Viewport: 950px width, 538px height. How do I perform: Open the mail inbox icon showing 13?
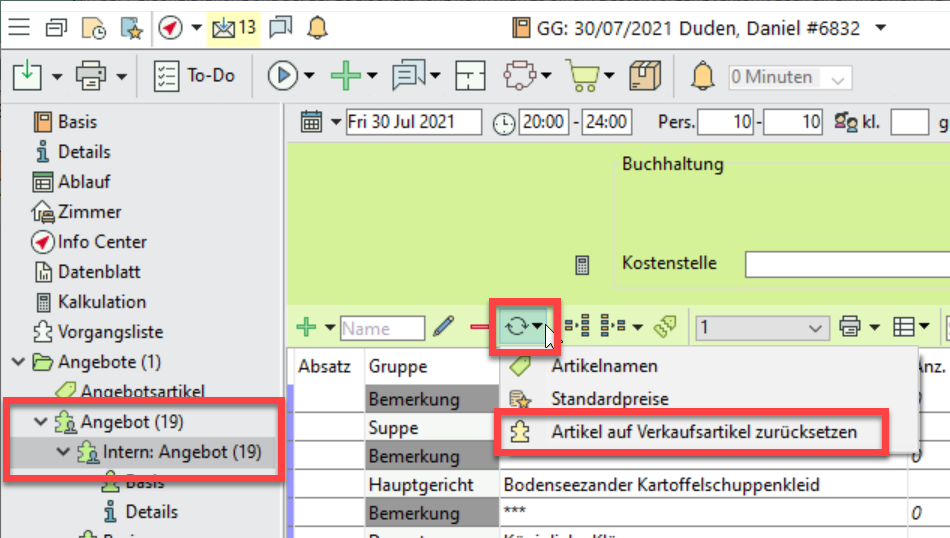click(x=232, y=27)
